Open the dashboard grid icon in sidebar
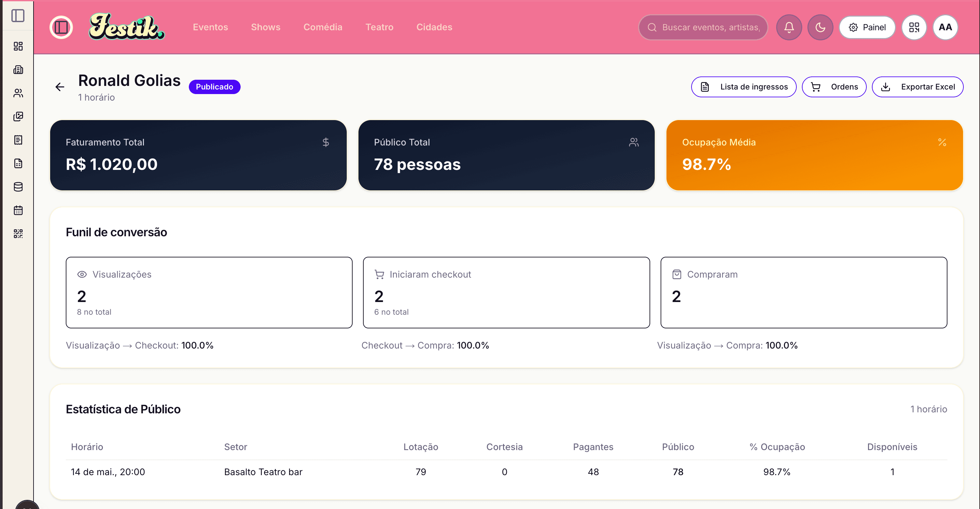Image resolution: width=980 pixels, height=509 pixels. pos(18,46)
